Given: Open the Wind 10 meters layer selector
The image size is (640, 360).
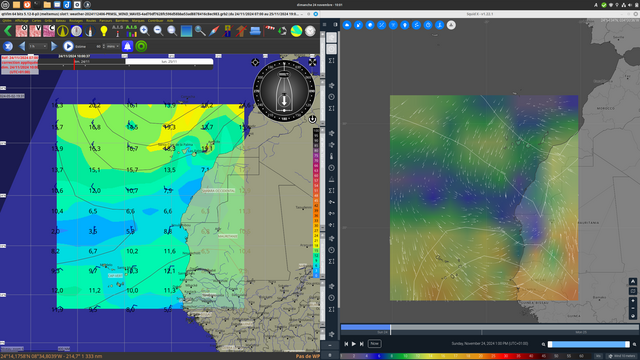Looking at the screenshot, I should tap(622, 356).
